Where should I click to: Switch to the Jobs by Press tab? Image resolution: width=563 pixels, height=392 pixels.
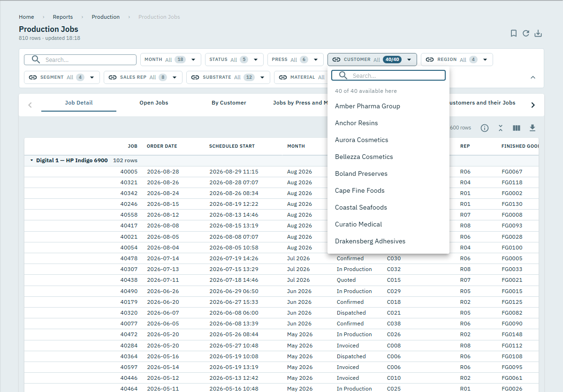coord(300,103)
